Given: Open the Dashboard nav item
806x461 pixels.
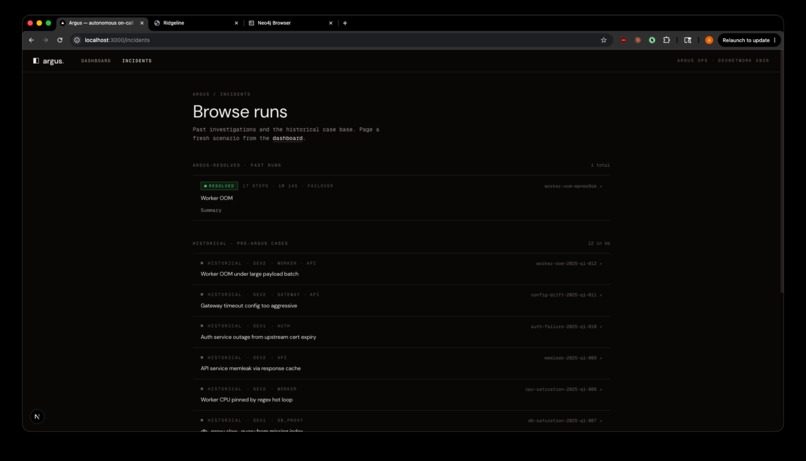Looking at the screenshot, I should click(96, 61).
